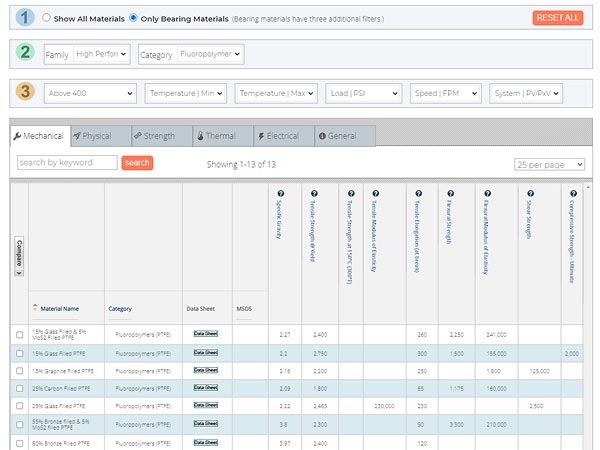This screenshot has width=600, height=450.
Task: Check the 55% Bronze filled & 5% MoS2 row
Action: tap(20, 425)
